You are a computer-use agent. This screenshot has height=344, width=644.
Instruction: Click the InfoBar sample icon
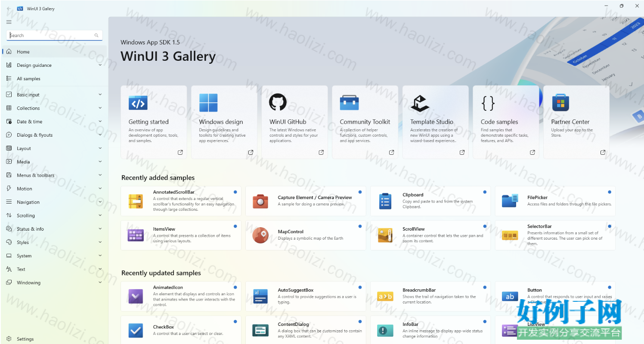(x=385, y=331)
